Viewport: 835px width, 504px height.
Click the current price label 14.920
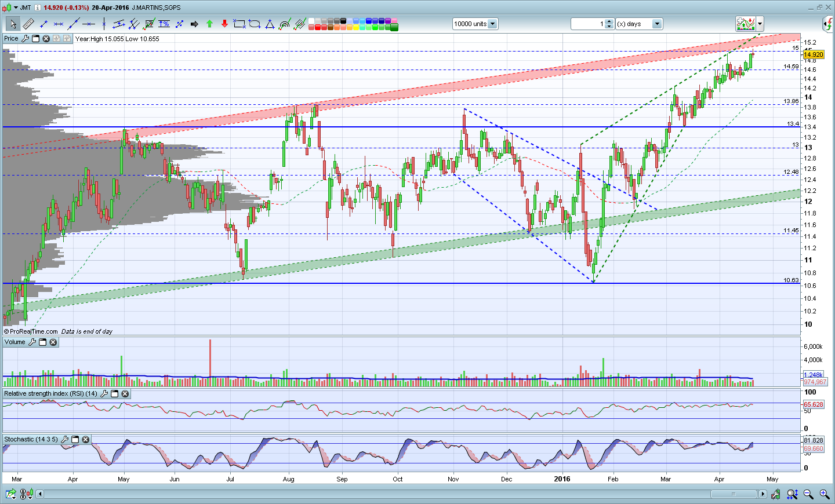(x=813, y=54)
